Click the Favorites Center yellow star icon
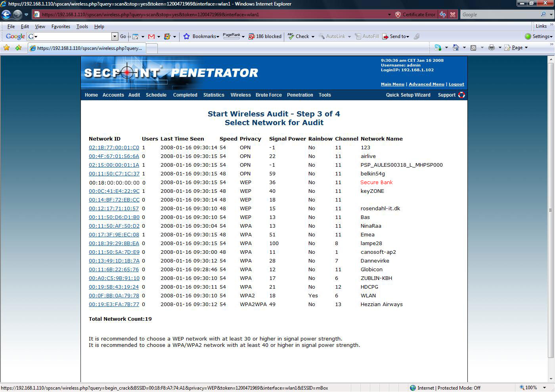This screenshot has height=392, width=555. point(7,48)
